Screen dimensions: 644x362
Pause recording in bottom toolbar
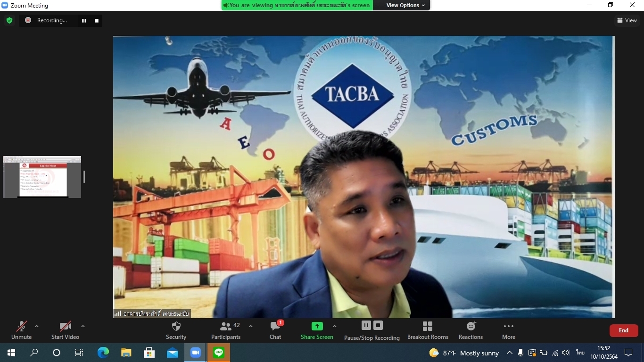[366, 325]
